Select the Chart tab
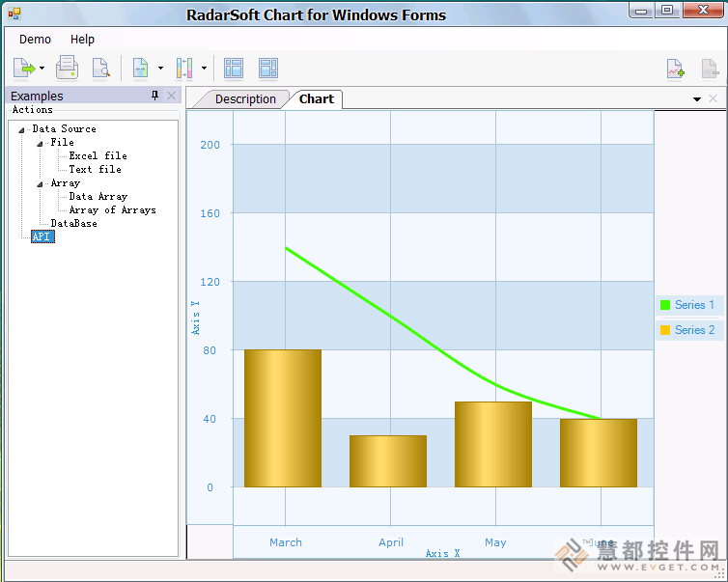 [x=317, y=99]
